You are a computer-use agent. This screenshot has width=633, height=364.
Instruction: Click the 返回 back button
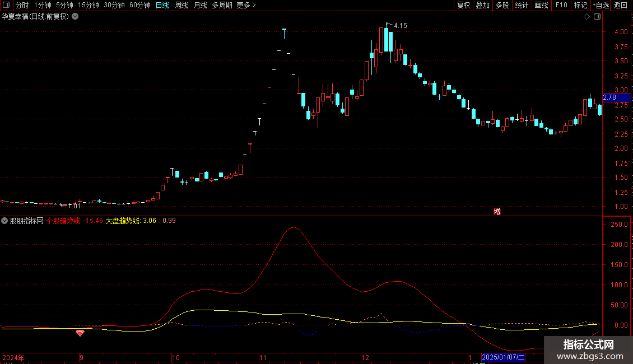[x=621, y=5]
